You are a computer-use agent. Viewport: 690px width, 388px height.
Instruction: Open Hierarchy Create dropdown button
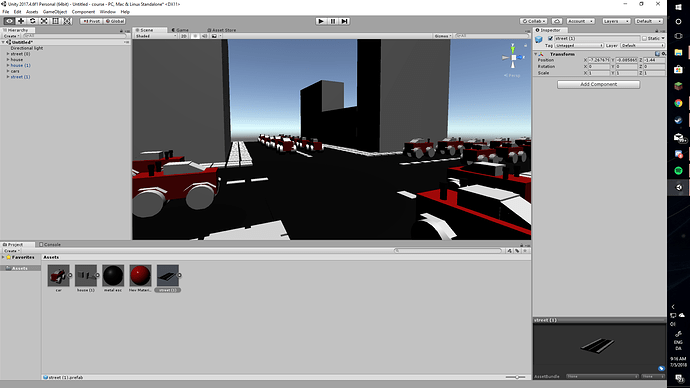click(11, 36)
